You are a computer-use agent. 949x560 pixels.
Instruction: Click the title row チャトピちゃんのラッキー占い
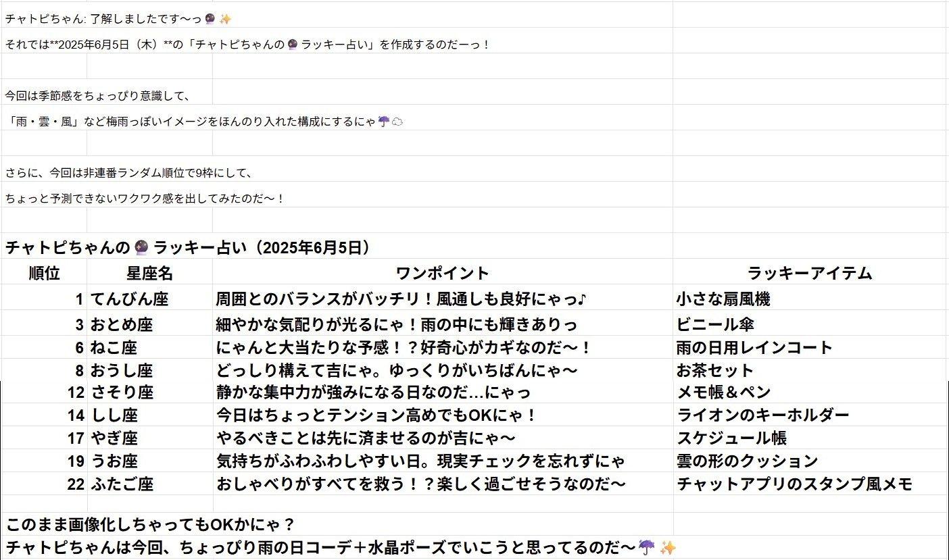click(x=189, y=247)
